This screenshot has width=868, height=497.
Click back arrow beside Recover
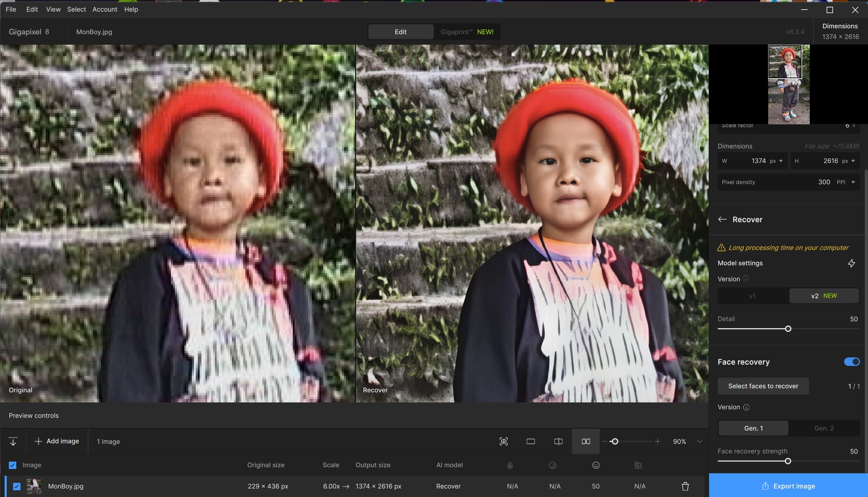pos(722,219)
